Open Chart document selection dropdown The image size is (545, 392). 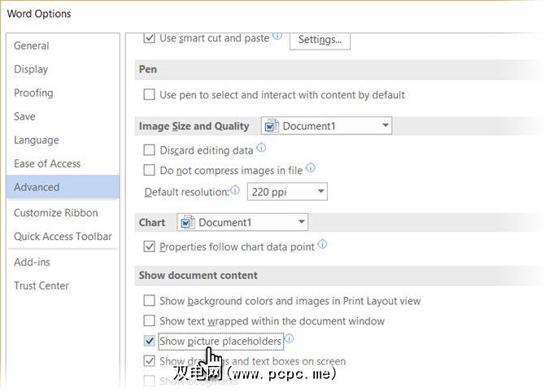click(301, 222)
